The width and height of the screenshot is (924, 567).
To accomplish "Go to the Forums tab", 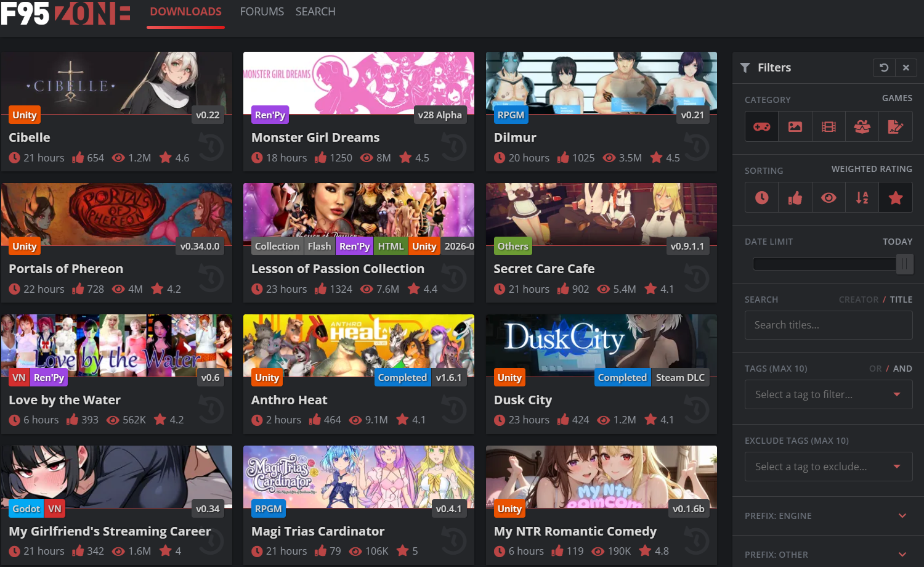I will [x=262, y=12].
